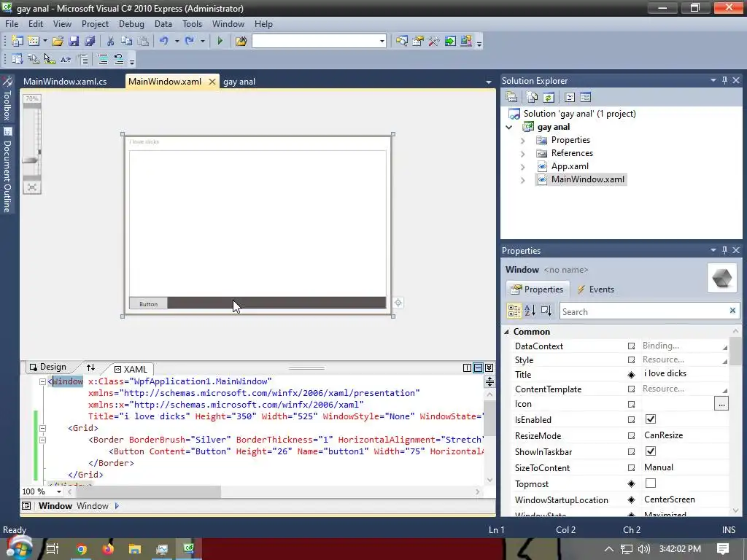This screenshot has width=747, height=560.
Task: Comment out the selected lines icon
Action: click(x=102, y=59)
